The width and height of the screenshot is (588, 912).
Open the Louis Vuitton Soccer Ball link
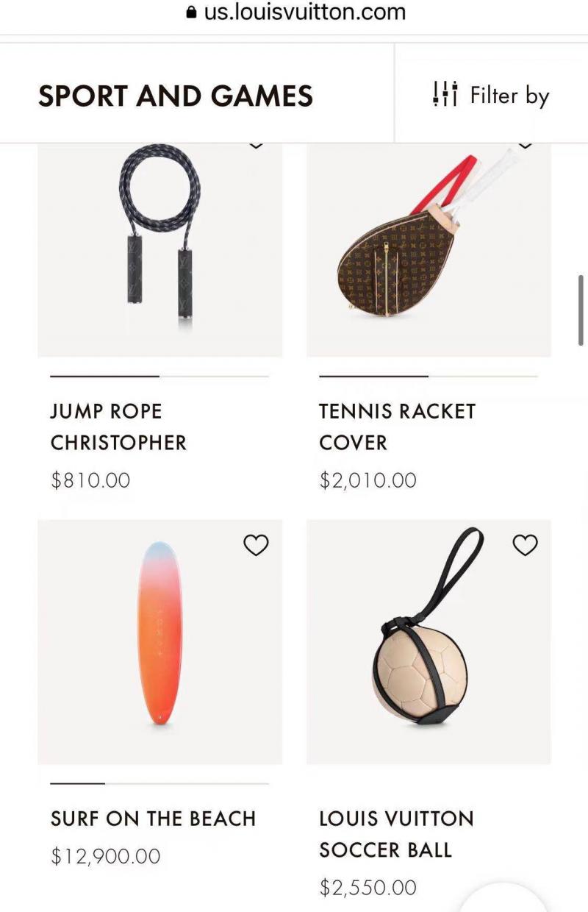coord(397,834)
